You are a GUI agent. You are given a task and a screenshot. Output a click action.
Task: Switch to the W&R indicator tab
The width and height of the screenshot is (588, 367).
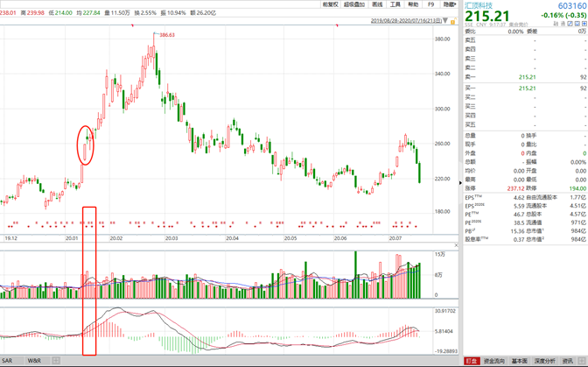[x=34, y=361]
